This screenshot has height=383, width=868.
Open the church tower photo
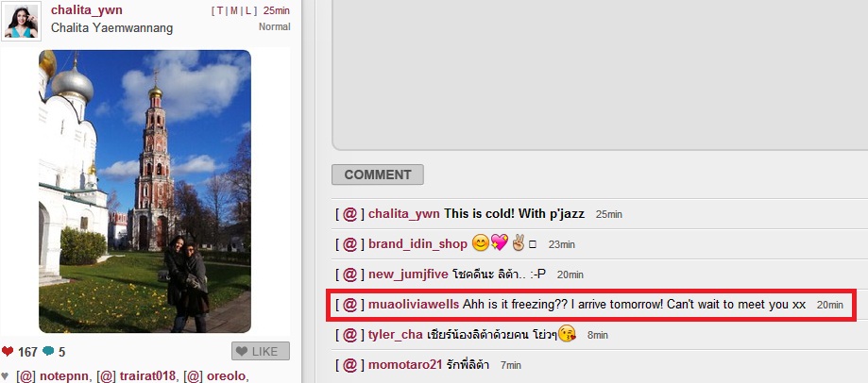click(x=145, y=191)
